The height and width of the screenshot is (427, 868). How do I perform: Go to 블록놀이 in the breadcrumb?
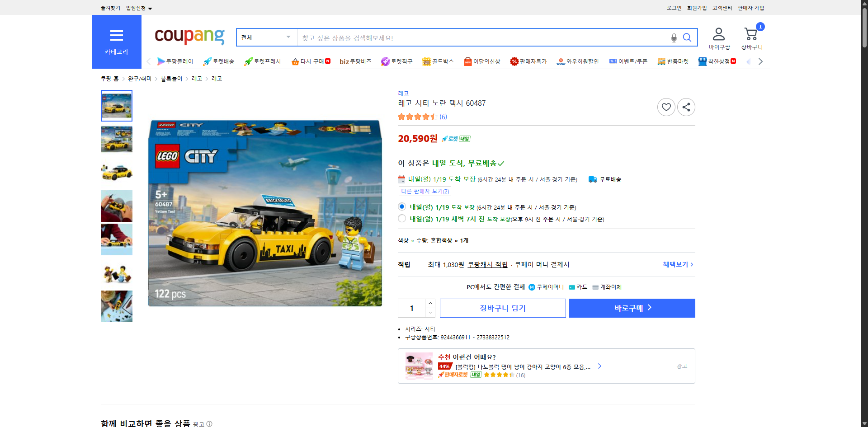pos(171,78)
